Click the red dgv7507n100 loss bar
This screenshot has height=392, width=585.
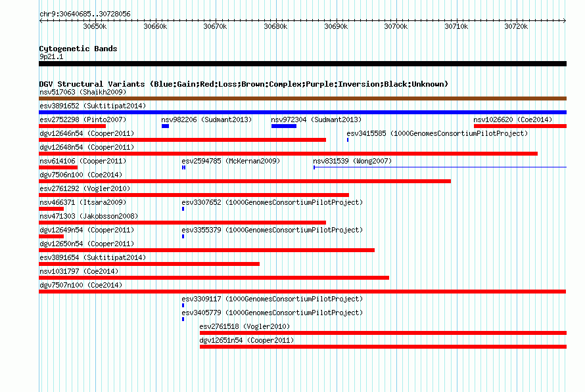(302, 292)
